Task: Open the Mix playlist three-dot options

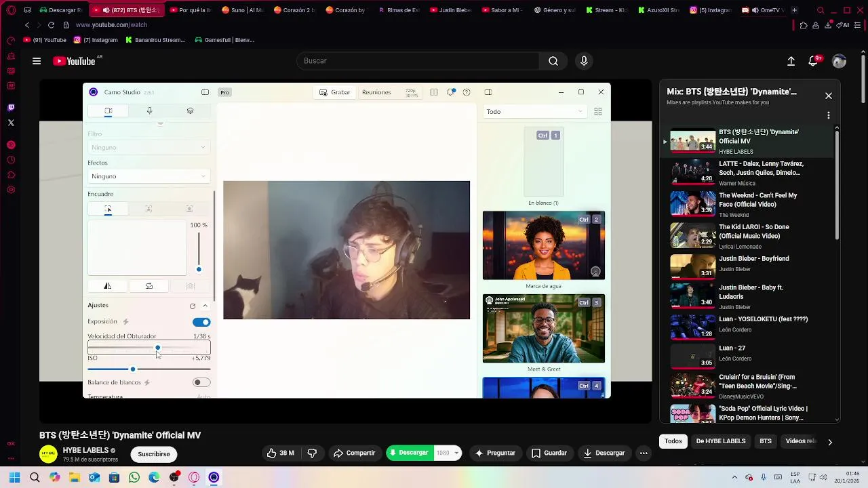Action: [829, 115]
